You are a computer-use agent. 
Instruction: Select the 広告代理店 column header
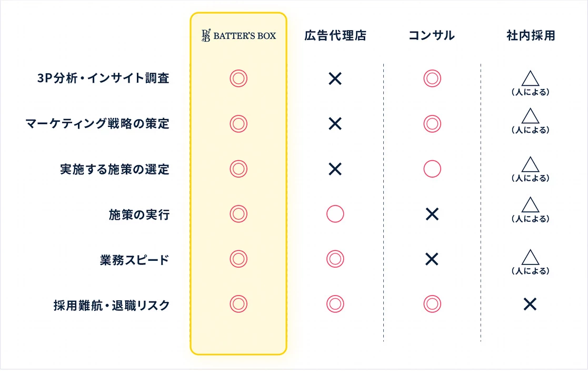(x=335, y=36)
